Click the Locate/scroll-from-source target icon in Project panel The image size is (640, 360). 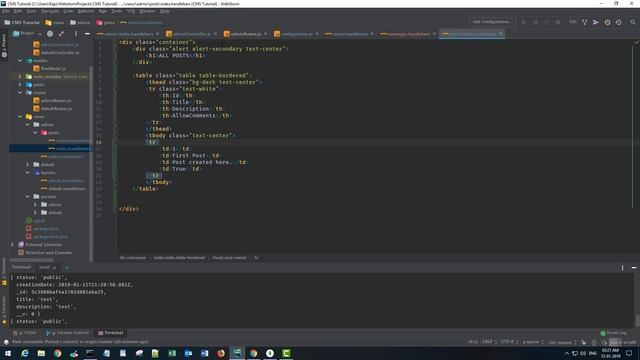tap(50, 33)
